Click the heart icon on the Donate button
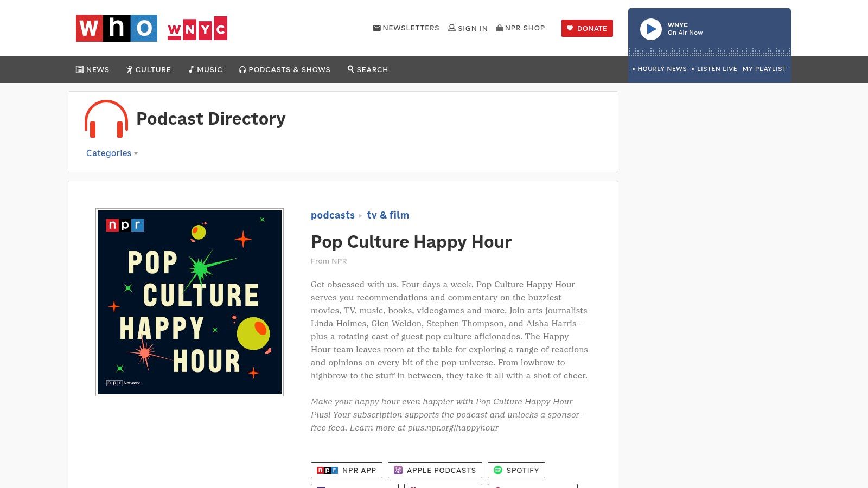This screenshot has width=868, height=488. pos(570,28)
